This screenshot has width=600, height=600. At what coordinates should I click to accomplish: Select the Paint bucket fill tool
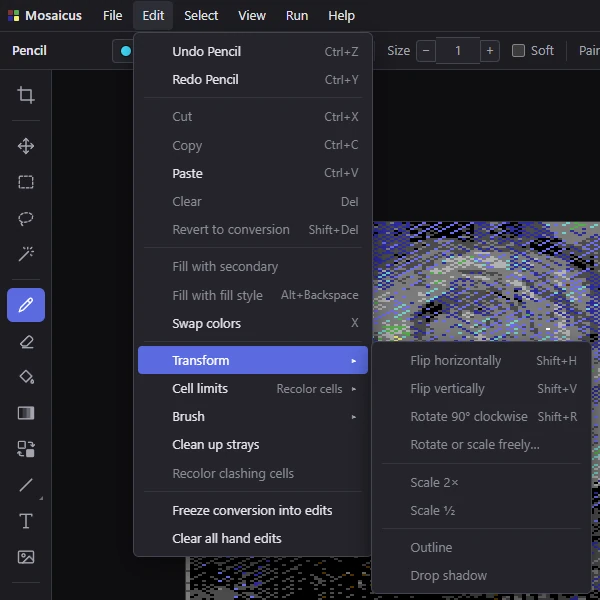tap(26, 377)
